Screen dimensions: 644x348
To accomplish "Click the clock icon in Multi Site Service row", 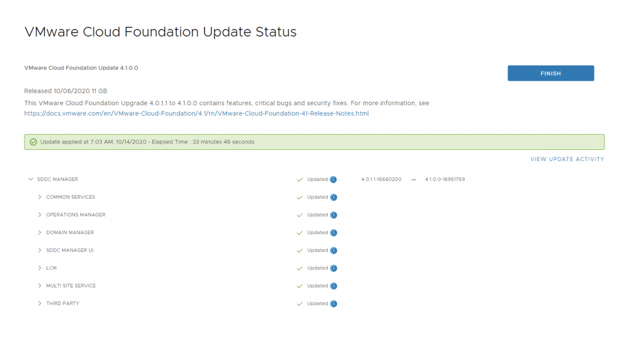I will [333, 286].
